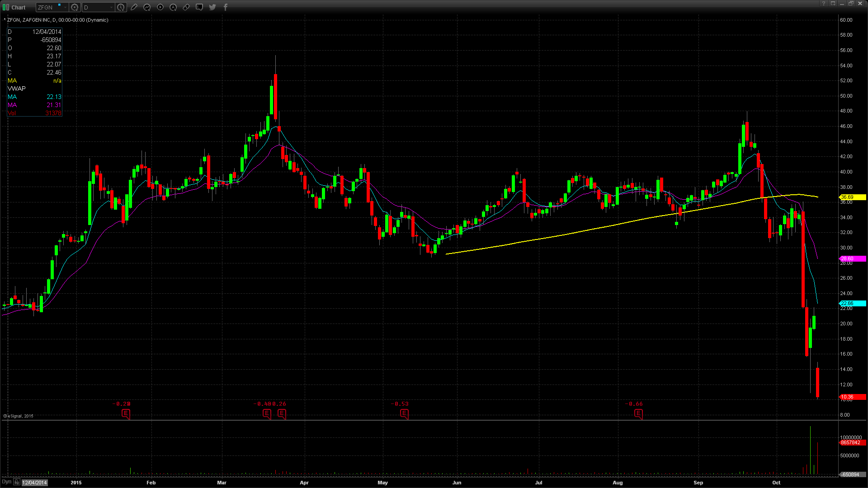Click the bar replay play icon
The width and height of the screenshot is (868, 488).
click(x=160, y=7)
